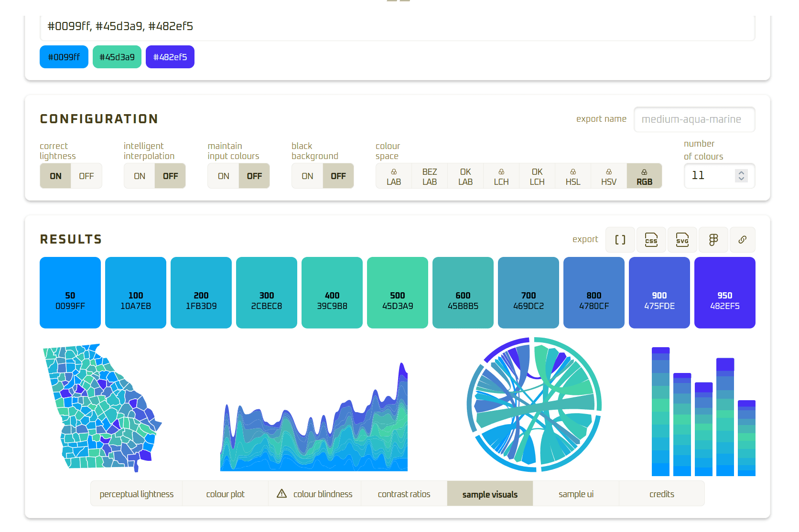The width and height of the screenshot is (799, 532).
Task: Switch colour space to HSV
Action: (608, 176)
